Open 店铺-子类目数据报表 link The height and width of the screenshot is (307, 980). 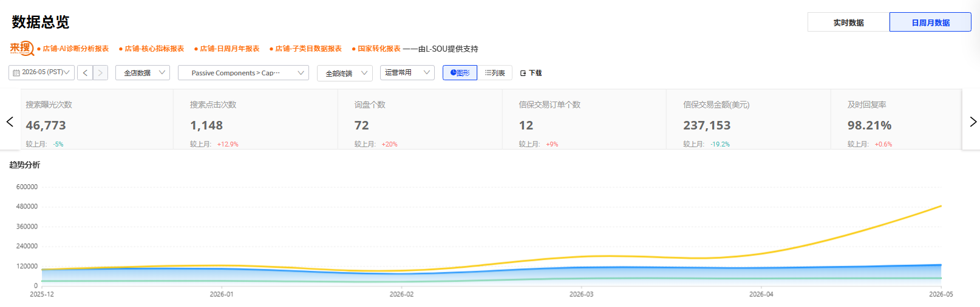point(308,49)
